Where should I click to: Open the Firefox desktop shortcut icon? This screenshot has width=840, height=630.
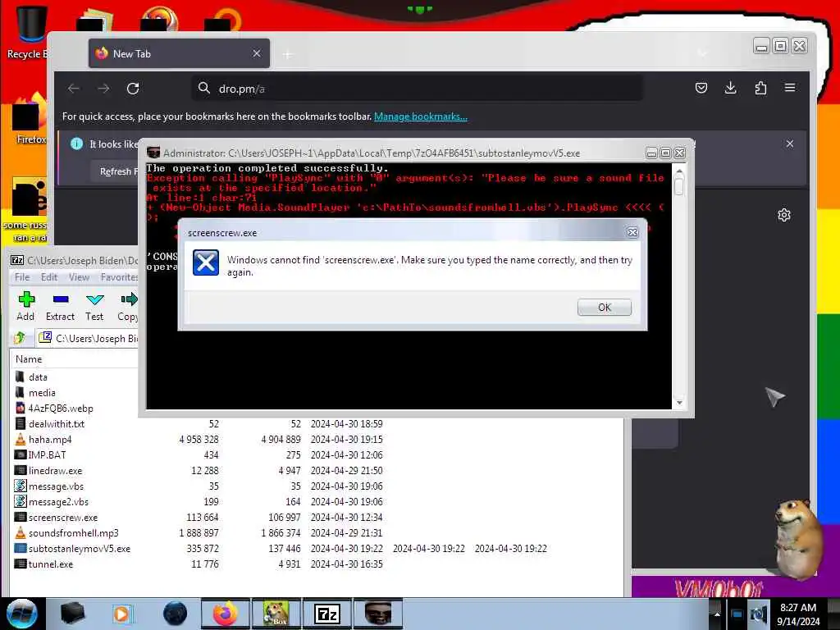[29, 121]
